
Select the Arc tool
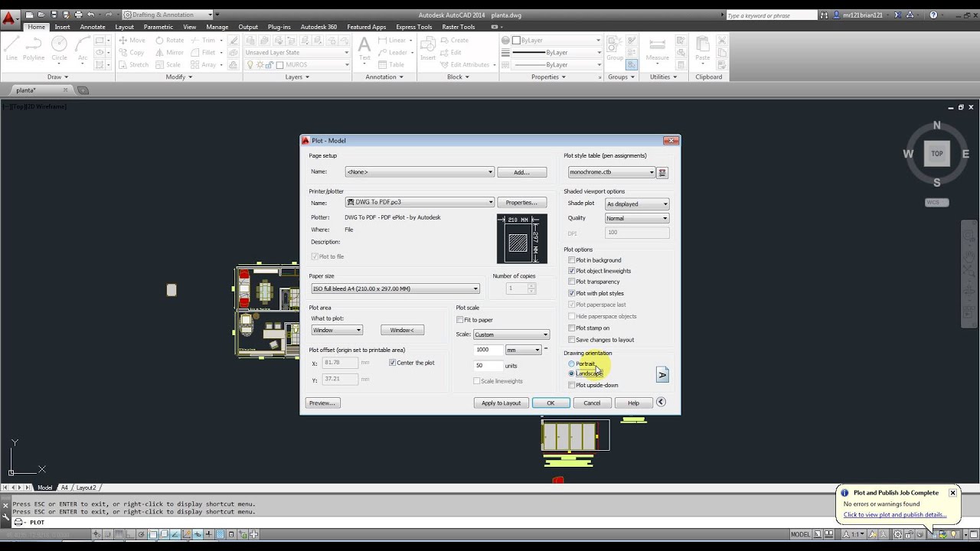82,47
